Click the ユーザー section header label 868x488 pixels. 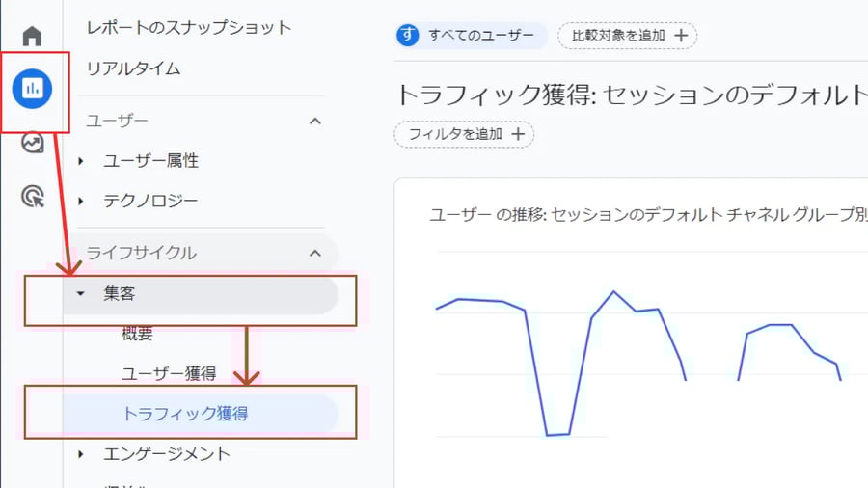pos(118,121)
